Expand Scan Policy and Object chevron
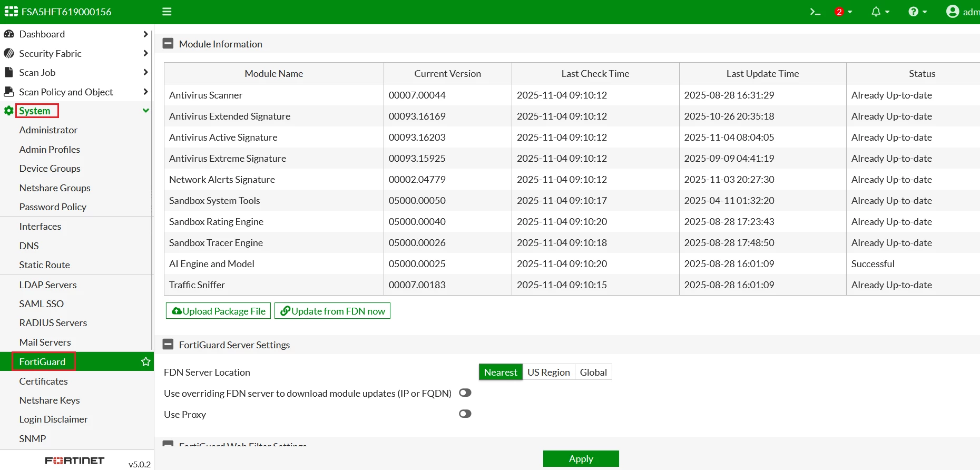Image resolution: width=980 pixels, height=470 pixels. (145, 92)
